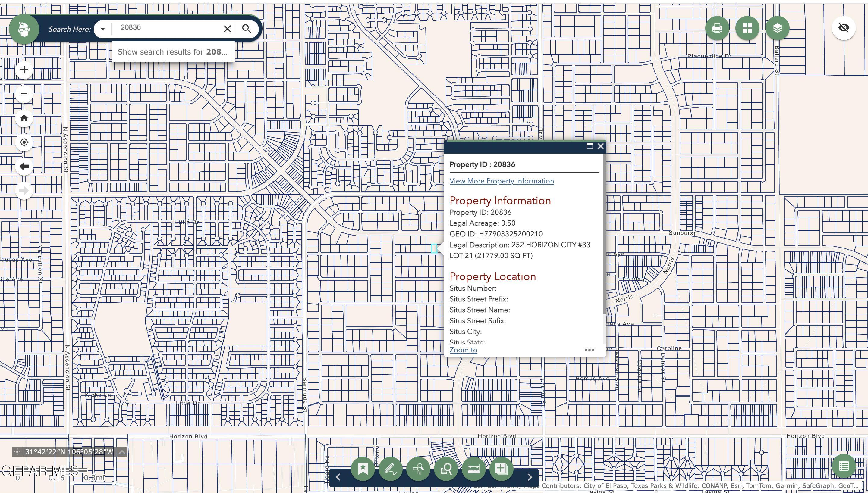868x493 pixels.
Task: Expand the coordinate format chevron
Action: coord(122,452)
